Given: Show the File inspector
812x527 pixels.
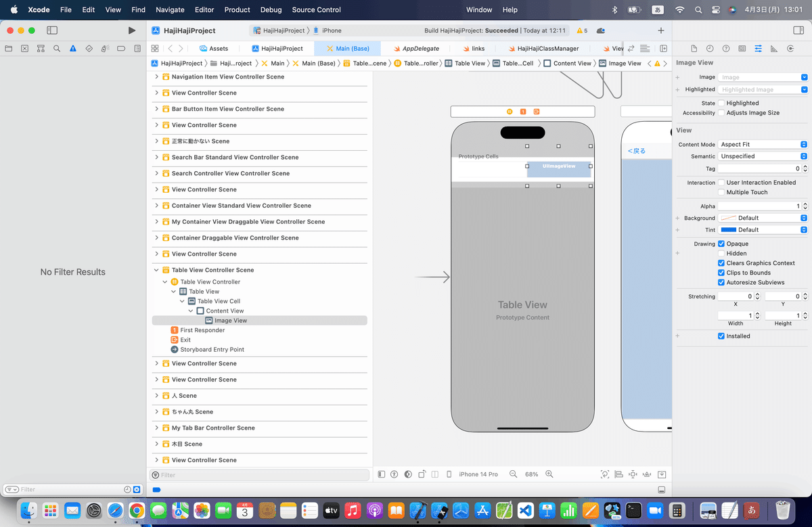Looking at the screenshot, I should click(x=694, y=49).
